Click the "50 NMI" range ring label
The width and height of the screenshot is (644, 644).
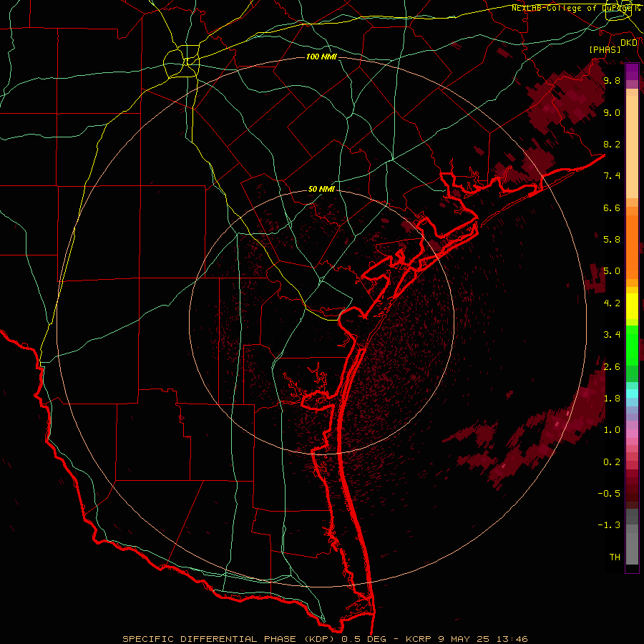pyautogui.click(x=321, y=190)
